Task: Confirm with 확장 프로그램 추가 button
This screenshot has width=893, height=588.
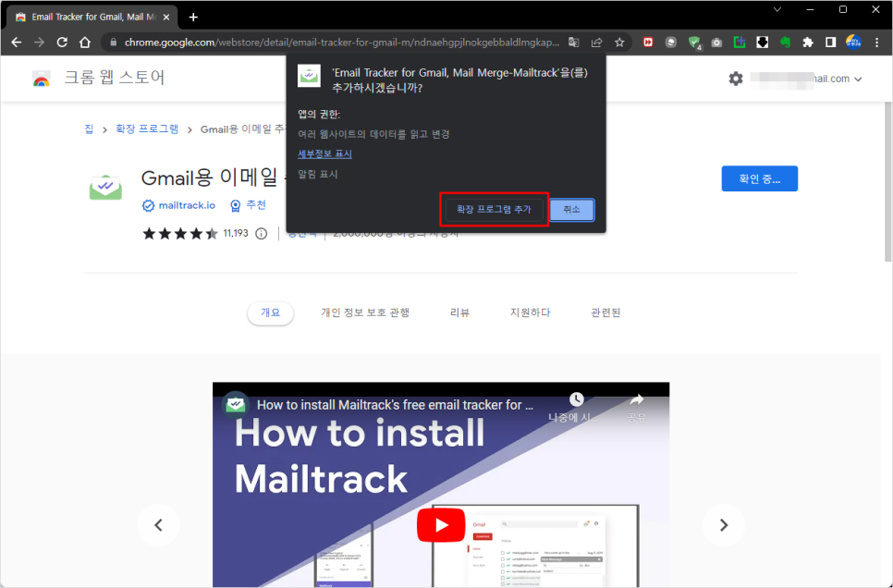Action: point(494,210)
